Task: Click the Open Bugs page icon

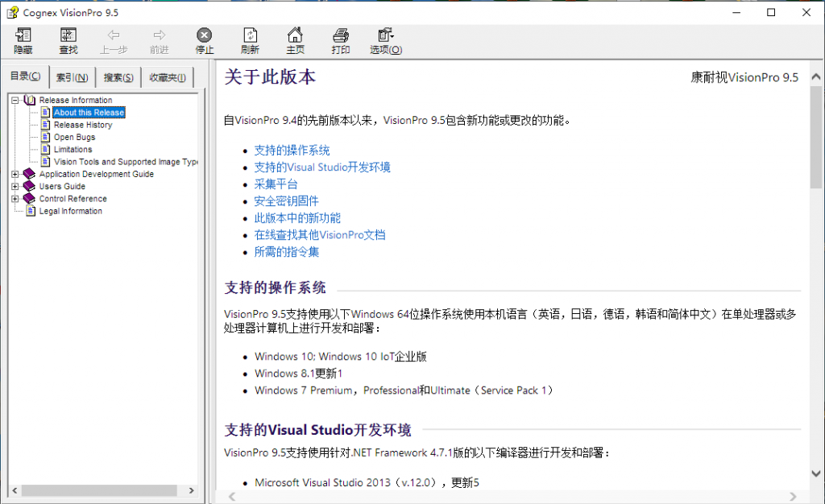Action: (x=46, y=137)
